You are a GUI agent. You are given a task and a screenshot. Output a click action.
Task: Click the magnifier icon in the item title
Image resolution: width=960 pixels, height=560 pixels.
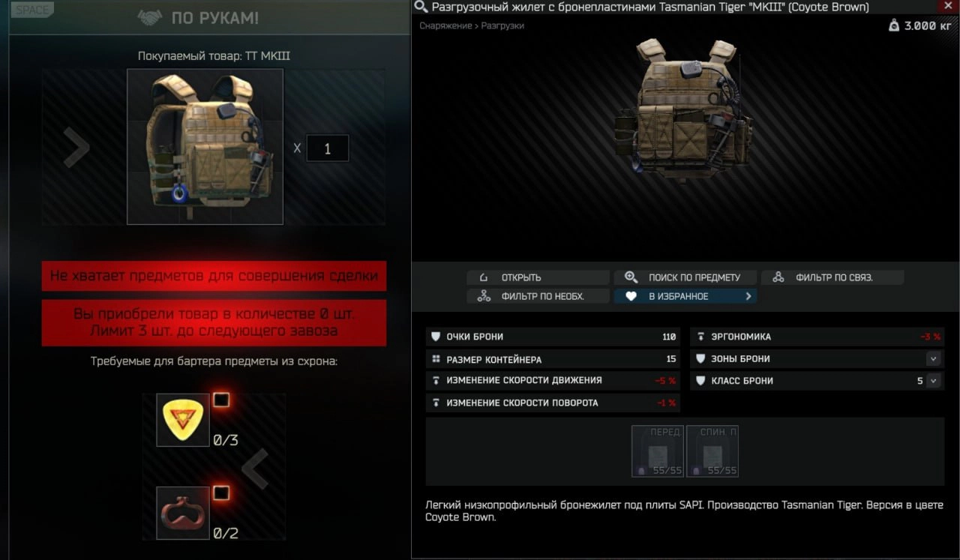pos(421,7)
